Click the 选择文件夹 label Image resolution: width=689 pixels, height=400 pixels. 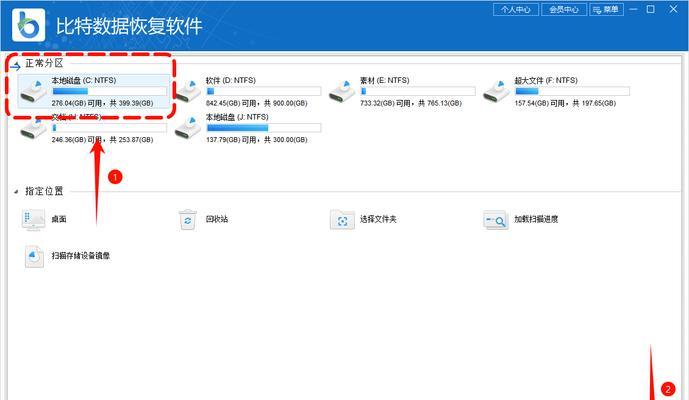(x=378, y=219)
